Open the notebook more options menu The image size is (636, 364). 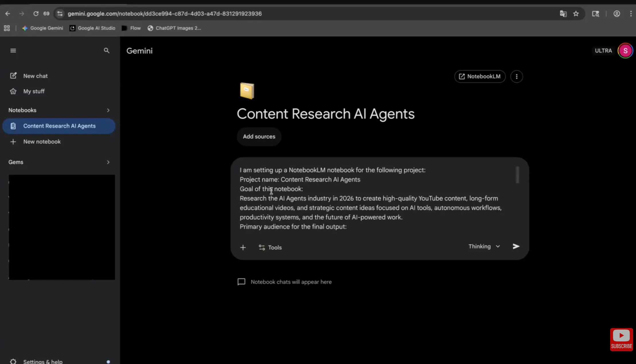coord(516,77)
